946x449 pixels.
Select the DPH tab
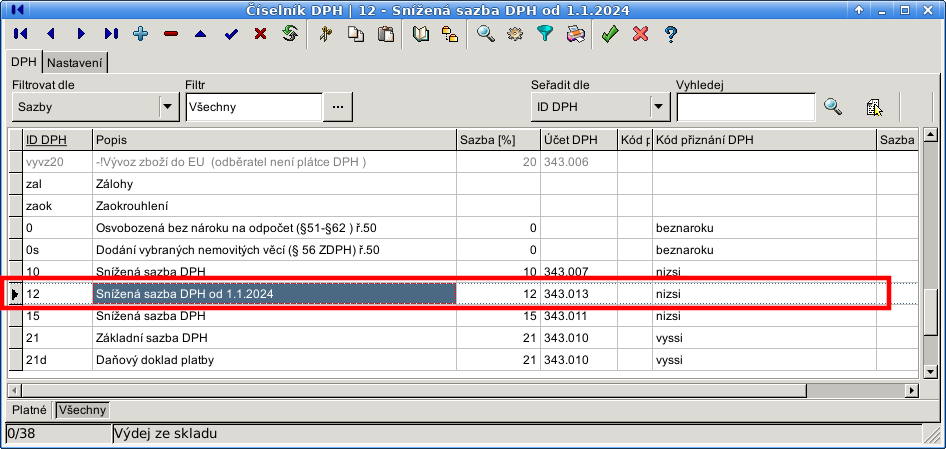click(24, 63)
